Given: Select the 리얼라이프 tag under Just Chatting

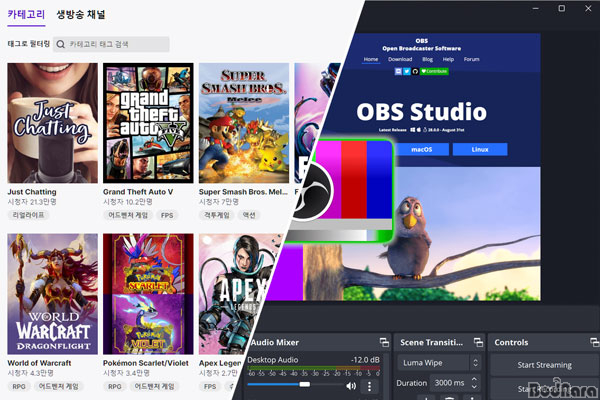Looking at the screenshot, I should (x=28, y=215).
